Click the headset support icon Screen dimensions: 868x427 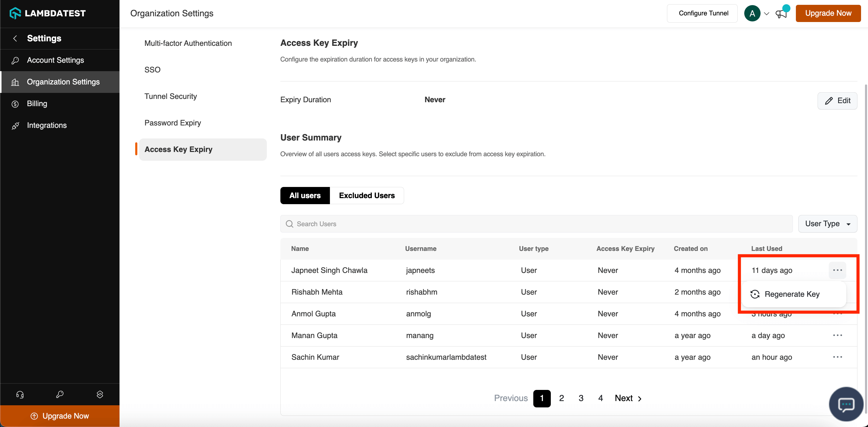click(20, 394)
